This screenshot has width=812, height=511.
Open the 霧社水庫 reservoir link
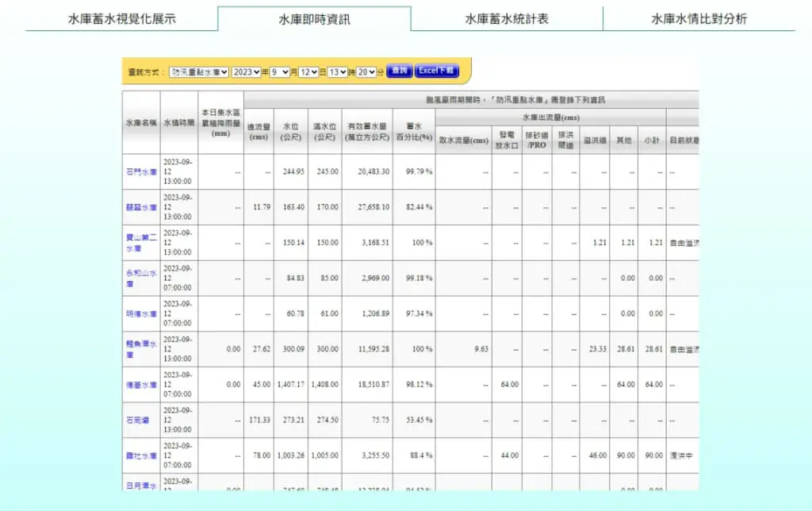141,455
